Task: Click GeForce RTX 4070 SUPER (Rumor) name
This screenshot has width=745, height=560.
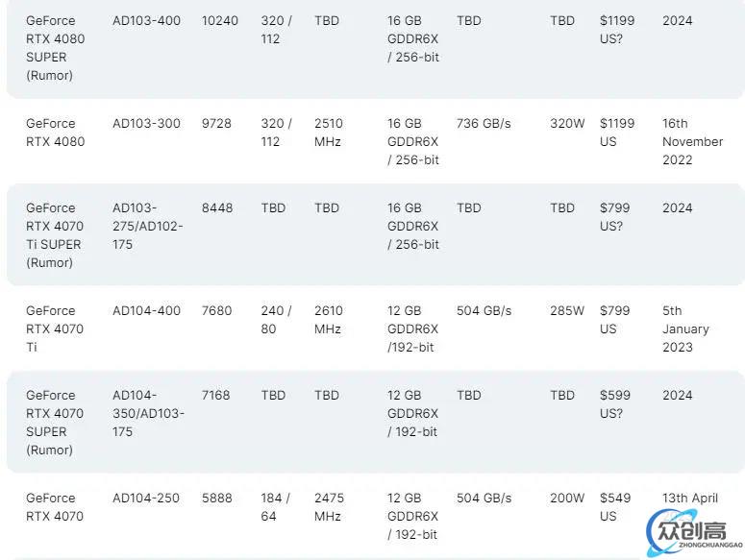Action: (x=55, y=423)
